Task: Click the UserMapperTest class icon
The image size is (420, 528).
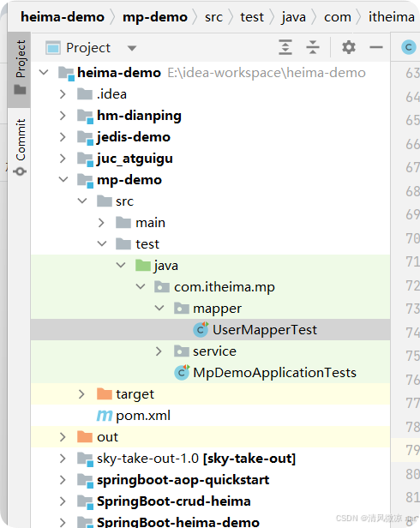Action: pyautogui.click(x=201, y=330)
